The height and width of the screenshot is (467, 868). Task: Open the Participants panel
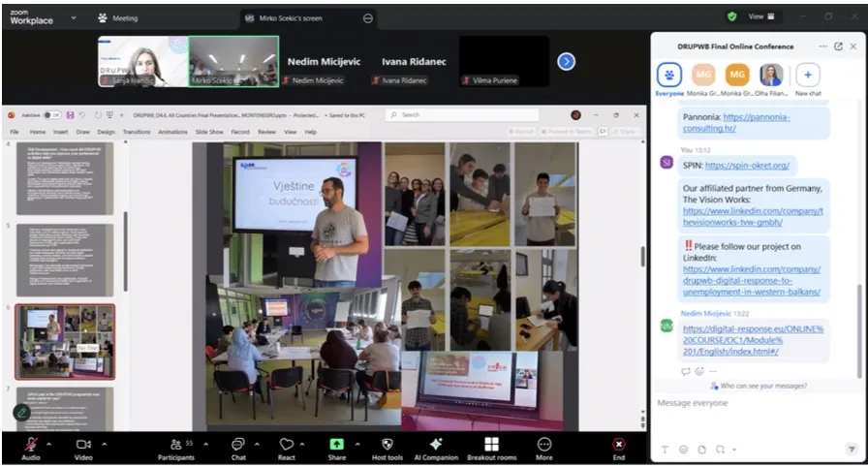pyautogui.click(x=175, y=445)
